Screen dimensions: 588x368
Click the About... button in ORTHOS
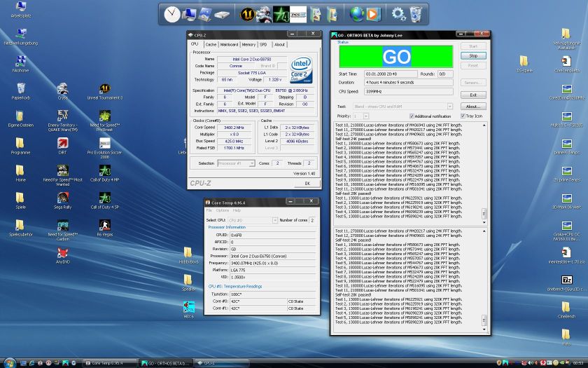pyautogui.click(x=473, y=107)
